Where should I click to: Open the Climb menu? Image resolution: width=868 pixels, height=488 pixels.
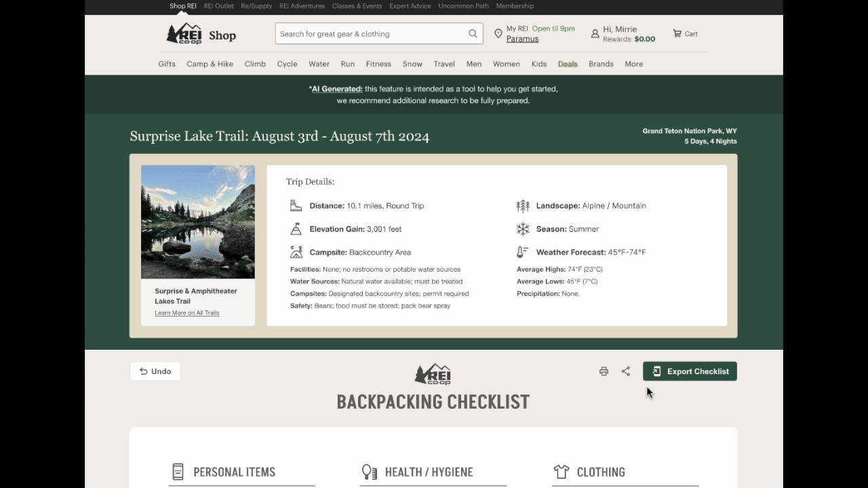pyautogui.click(x=255, y=64)
